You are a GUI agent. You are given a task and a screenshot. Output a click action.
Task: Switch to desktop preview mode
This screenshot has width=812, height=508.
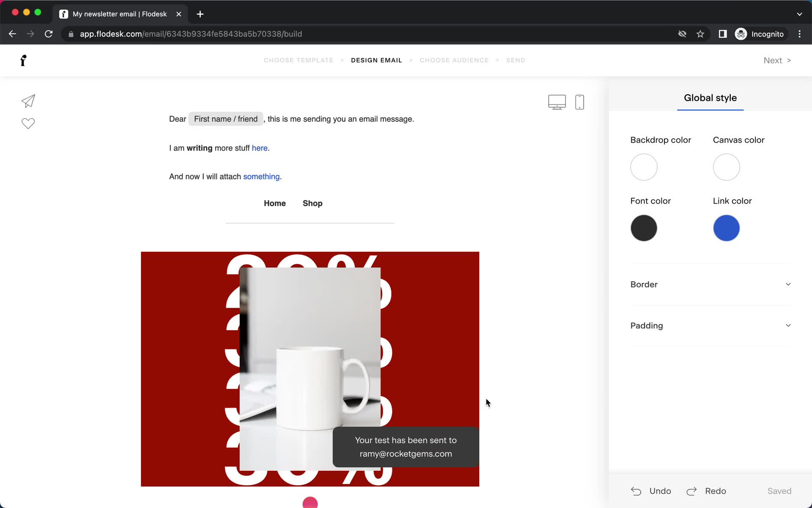(x=557, y=101)
